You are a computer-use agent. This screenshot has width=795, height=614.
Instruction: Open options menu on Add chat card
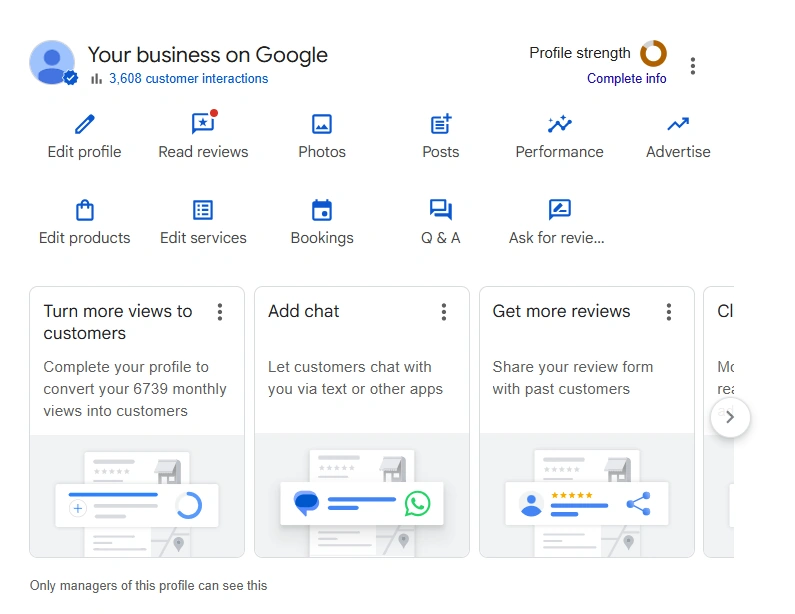coord(444,312)
